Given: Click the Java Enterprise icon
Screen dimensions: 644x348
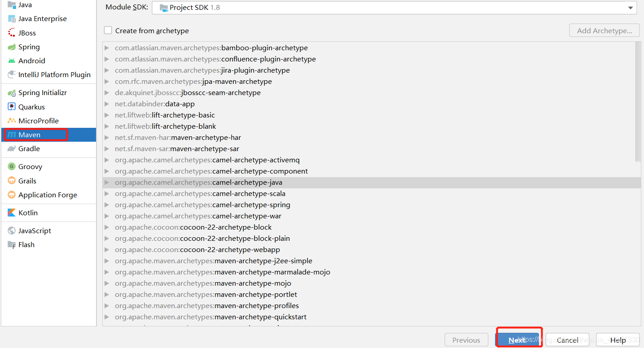Looking at the screenshot, I should click(x=12, y=19).
